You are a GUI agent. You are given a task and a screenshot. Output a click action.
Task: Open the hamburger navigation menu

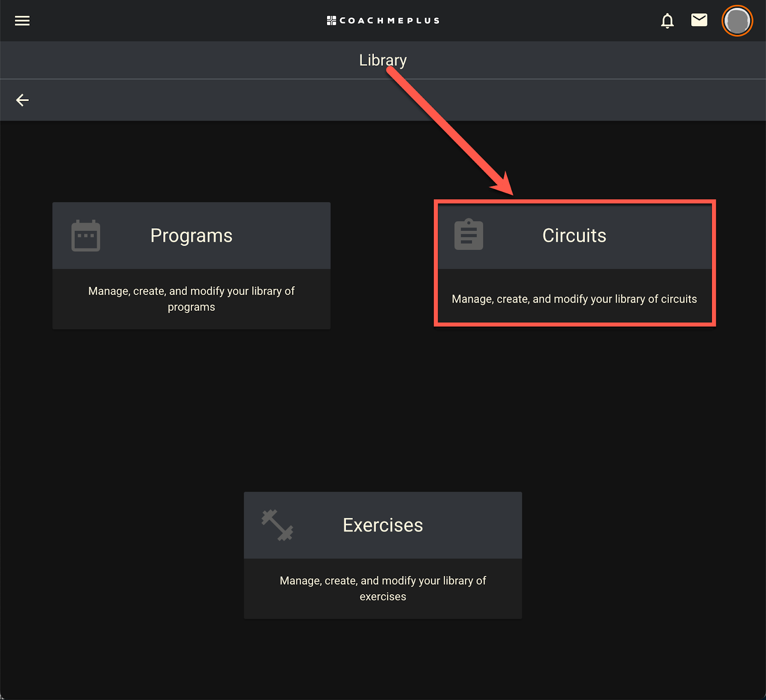pos(22,21)
